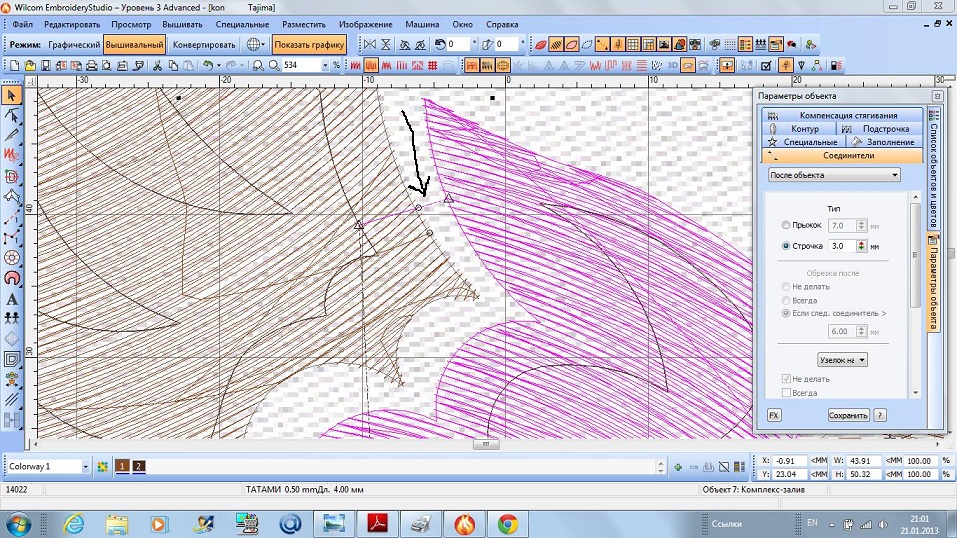Open the Вышивать menu
Screen dimensions: 957x538
tap(181, 22)
